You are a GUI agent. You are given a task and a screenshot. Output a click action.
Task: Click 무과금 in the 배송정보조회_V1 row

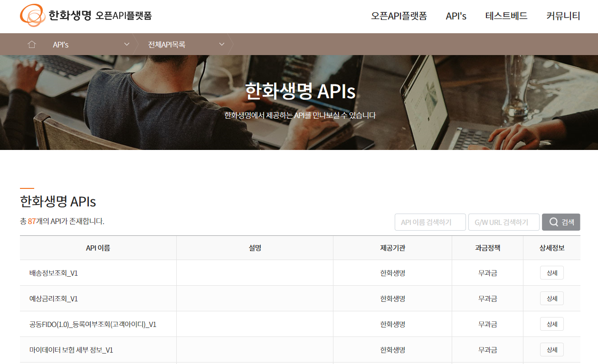[488, 273]
